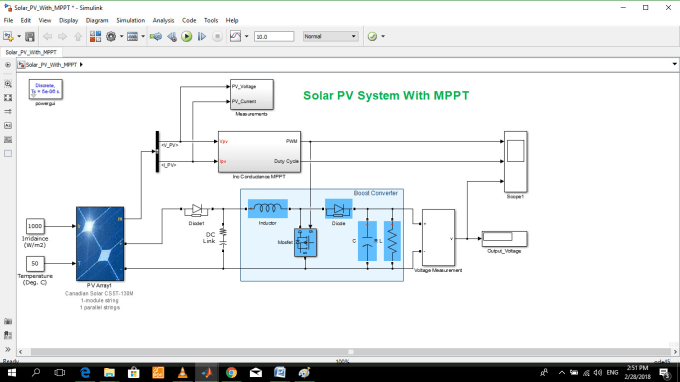Expand the Data Inspector dropdown arrow

[x=247, y=36]
